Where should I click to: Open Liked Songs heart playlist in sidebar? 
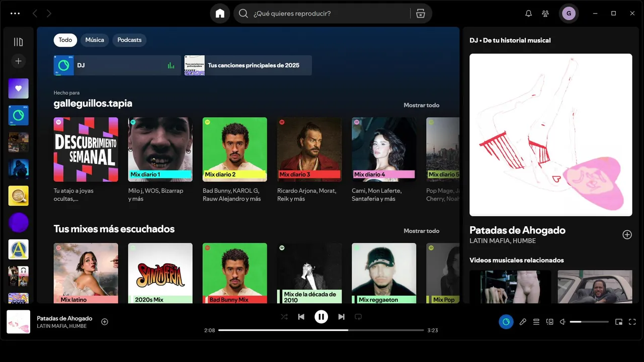tap(19, 88)
